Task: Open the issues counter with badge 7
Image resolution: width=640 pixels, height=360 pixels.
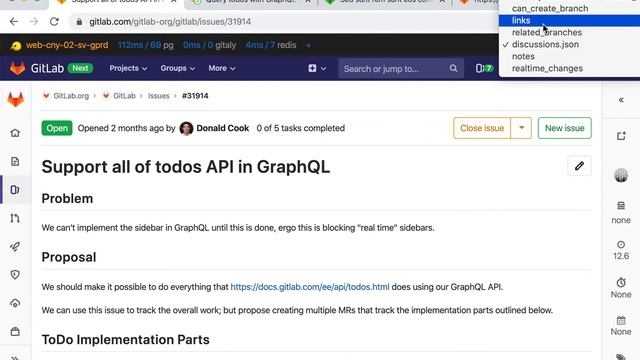Action: 484,68
